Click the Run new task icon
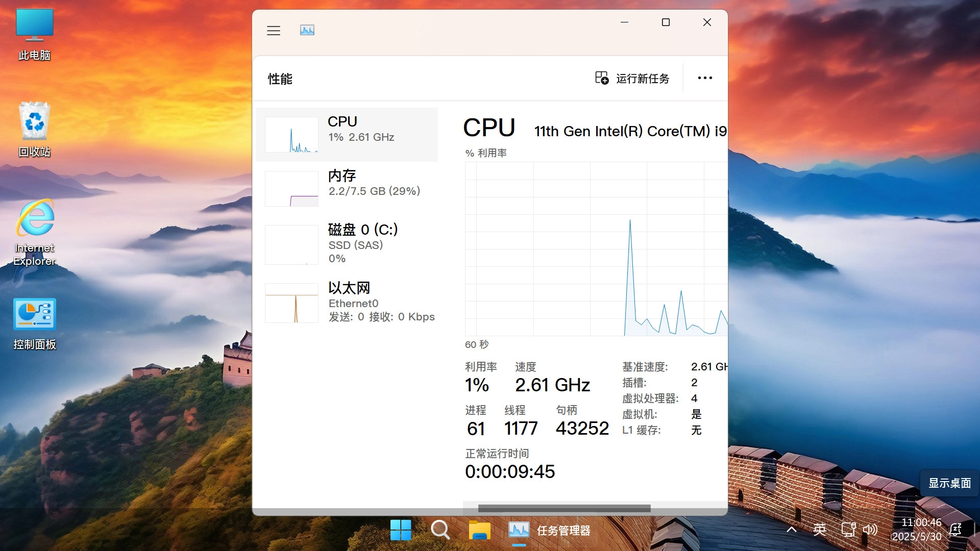Screen dimensions: 980x551 point(602,78)
